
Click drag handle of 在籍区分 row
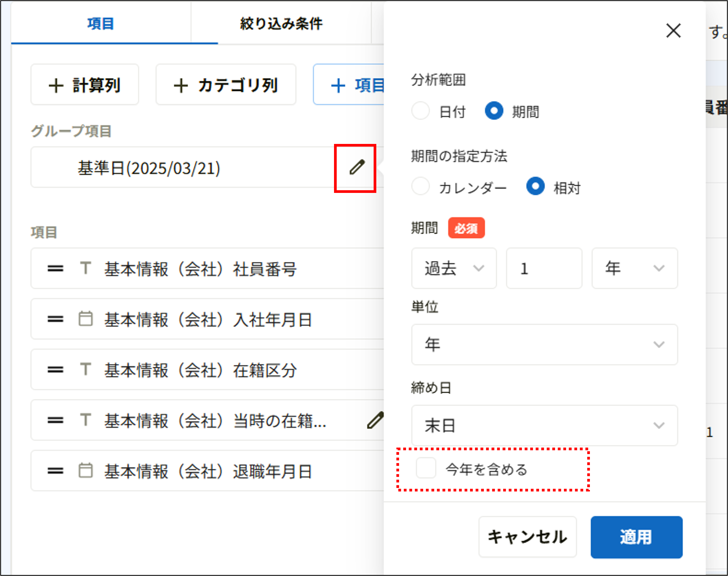pyautogui.click(x=55, y=370)
